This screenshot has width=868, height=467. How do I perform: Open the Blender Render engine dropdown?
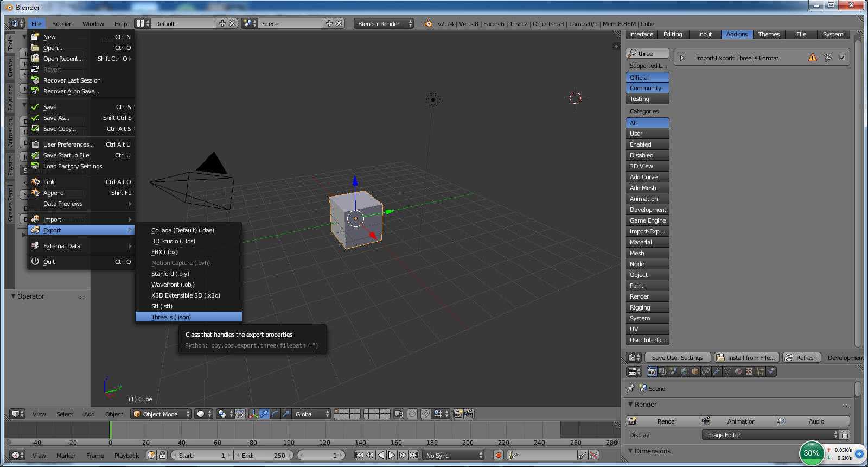[384, 23]
